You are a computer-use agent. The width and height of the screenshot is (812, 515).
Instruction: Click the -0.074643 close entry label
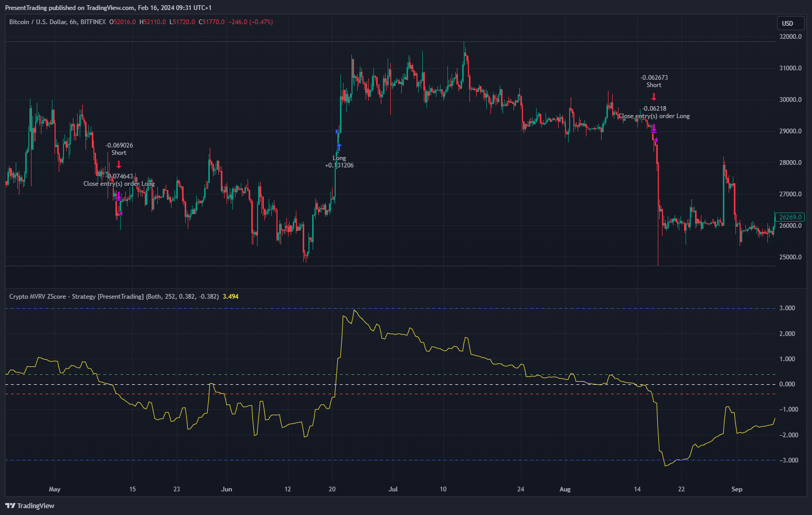(120, 176)
